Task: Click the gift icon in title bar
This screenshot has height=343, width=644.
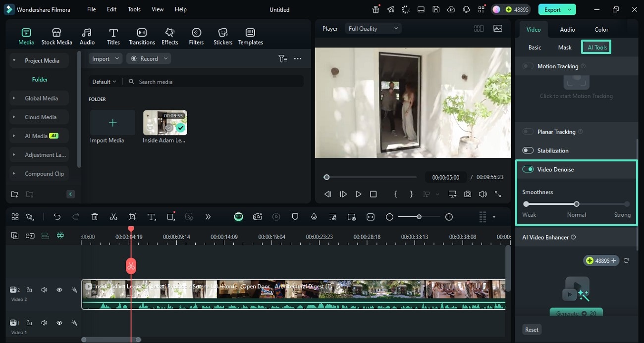Action: pyautogui.click(x=376, y=9)
